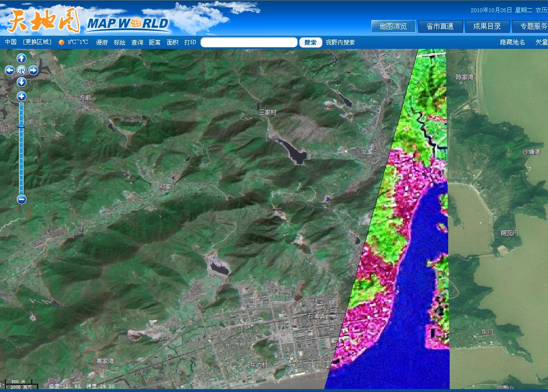Click the pan left arrow
The height and width of the screenshot is (392, 548).
coord(9,70)
